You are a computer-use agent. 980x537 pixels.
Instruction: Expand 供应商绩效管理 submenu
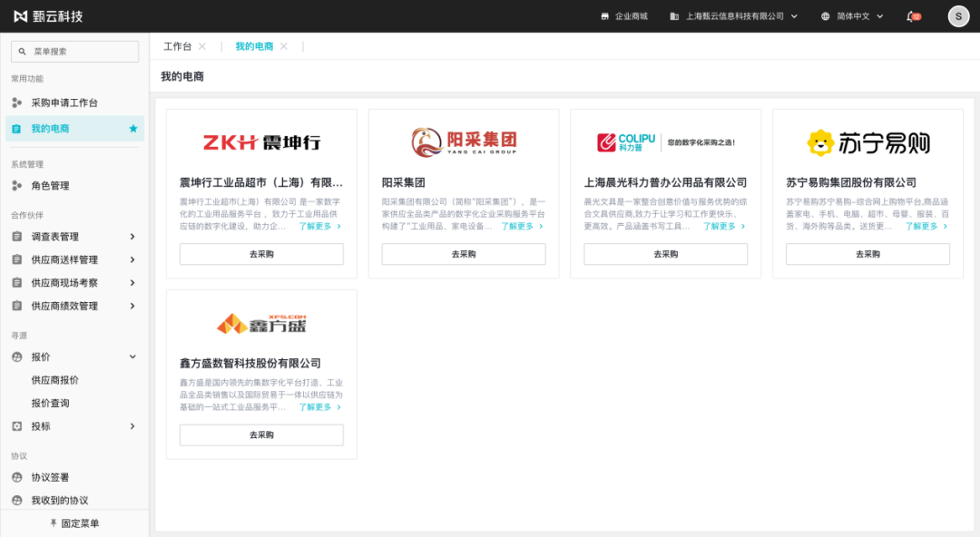tap(132, 306)
